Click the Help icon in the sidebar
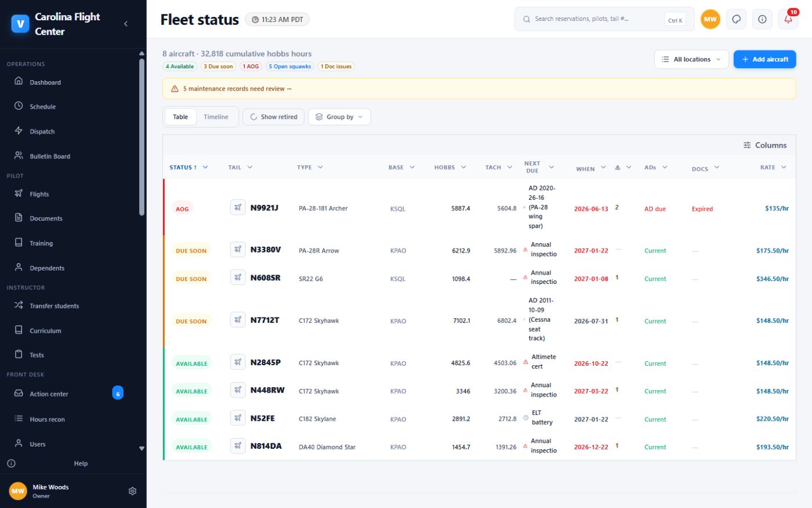Image resolution: width=812 pixels, height=508 pixels. [x=11, y=463]
